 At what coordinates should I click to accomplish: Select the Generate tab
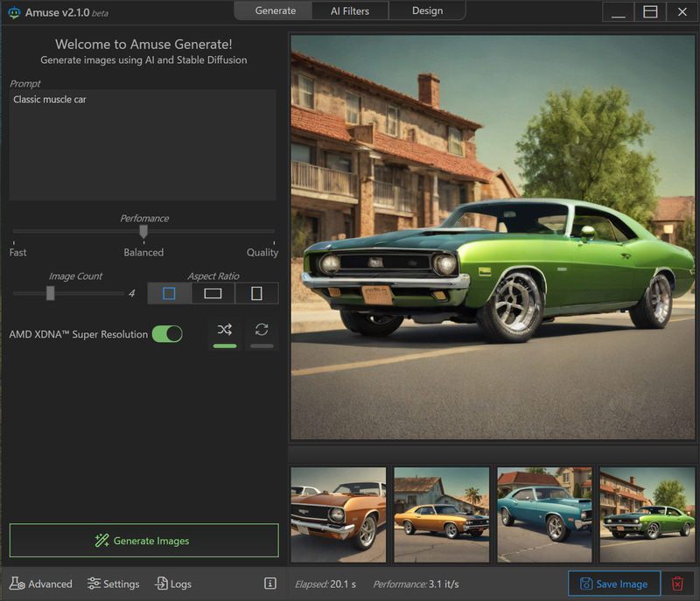pyautogui.click(x=275, y=10)
